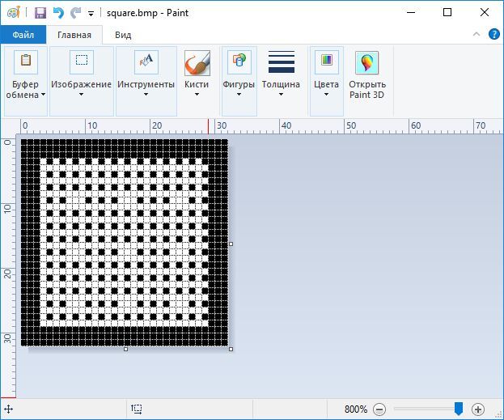This screenshot has width=504, height=420.
Task: Expand the Кисти dropdown arrow
Action: click(197, 94)
